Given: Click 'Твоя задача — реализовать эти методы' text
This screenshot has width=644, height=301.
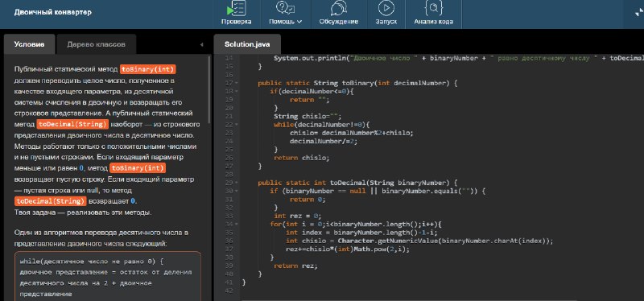Looking at the screenshot, I should pos(83,212).
